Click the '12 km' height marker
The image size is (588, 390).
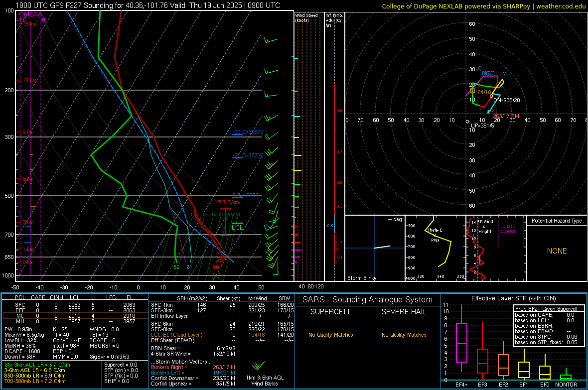pos(29,80)
